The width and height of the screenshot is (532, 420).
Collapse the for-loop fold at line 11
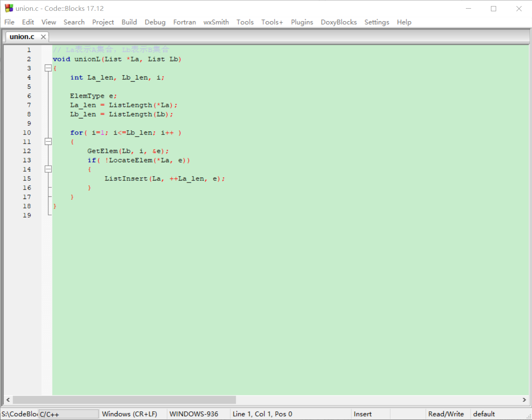click(48, 141)
